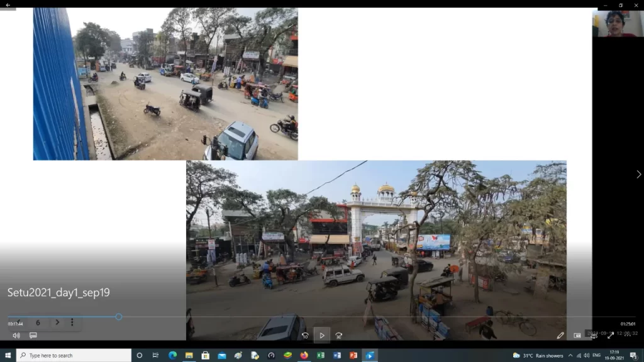
Task: Open the pencil edit tool in the player
Action: 560,336
